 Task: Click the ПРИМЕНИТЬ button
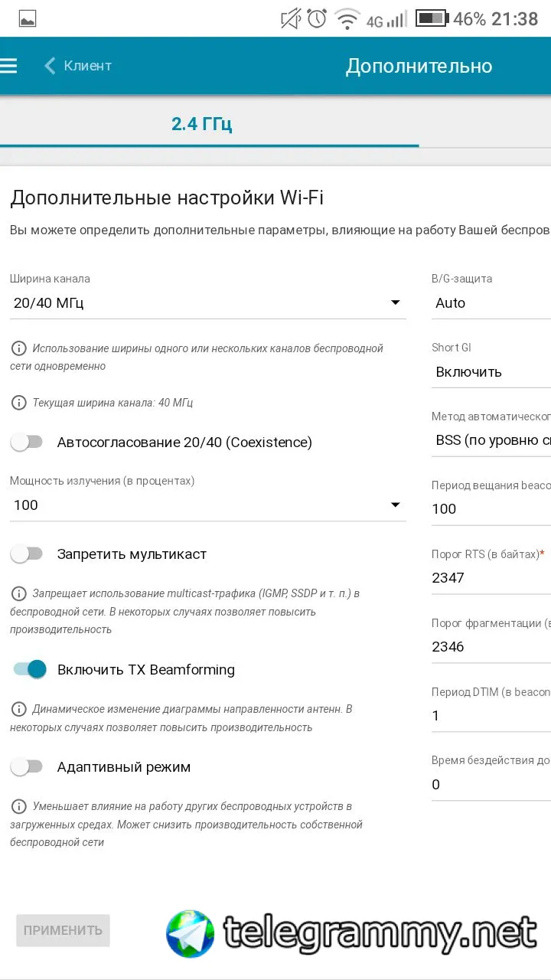(x=63, y=931)
